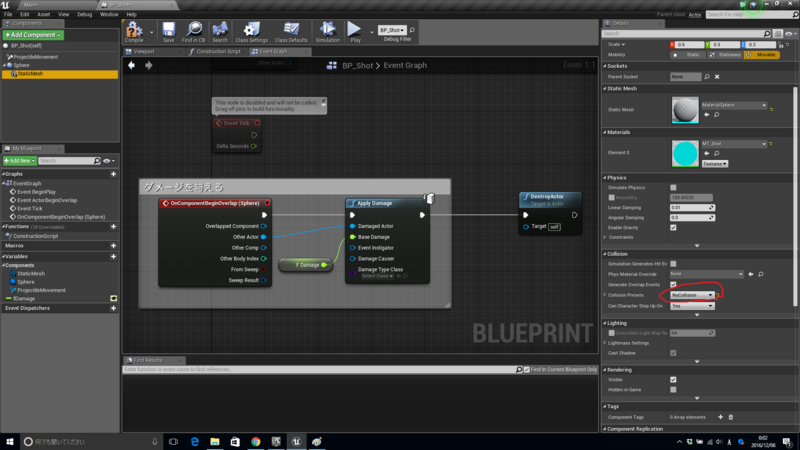800x450 pixels.
Task: Open Class Settings
Action: pos(252,32)
